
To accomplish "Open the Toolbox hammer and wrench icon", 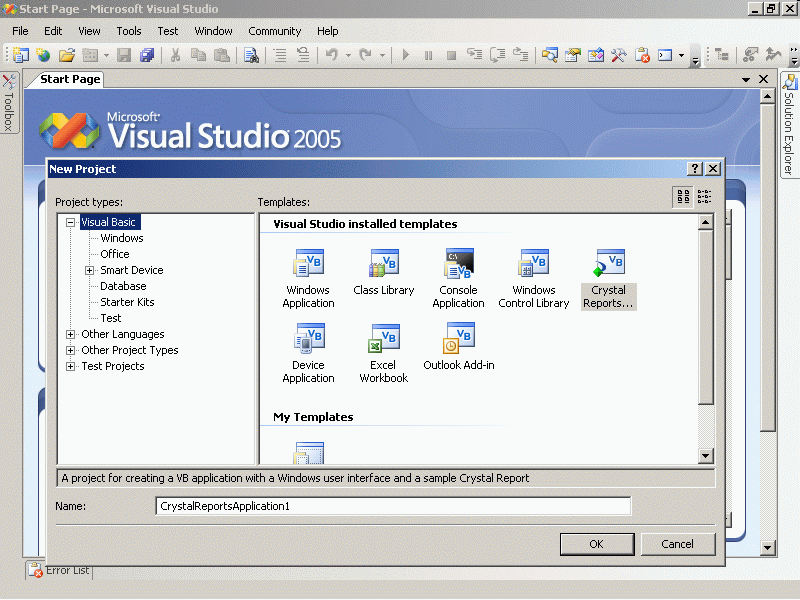I will click(619, 55).
